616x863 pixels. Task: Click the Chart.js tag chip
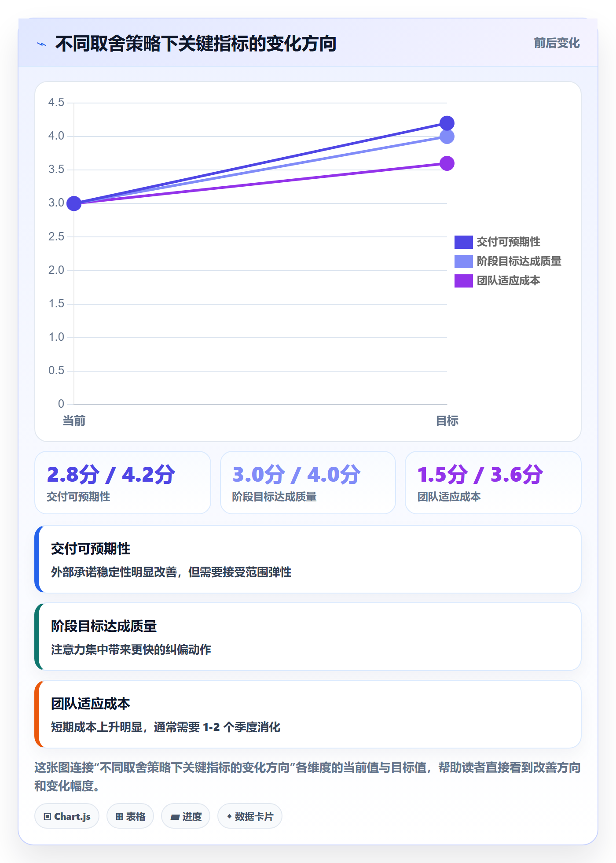pos(67,816)
